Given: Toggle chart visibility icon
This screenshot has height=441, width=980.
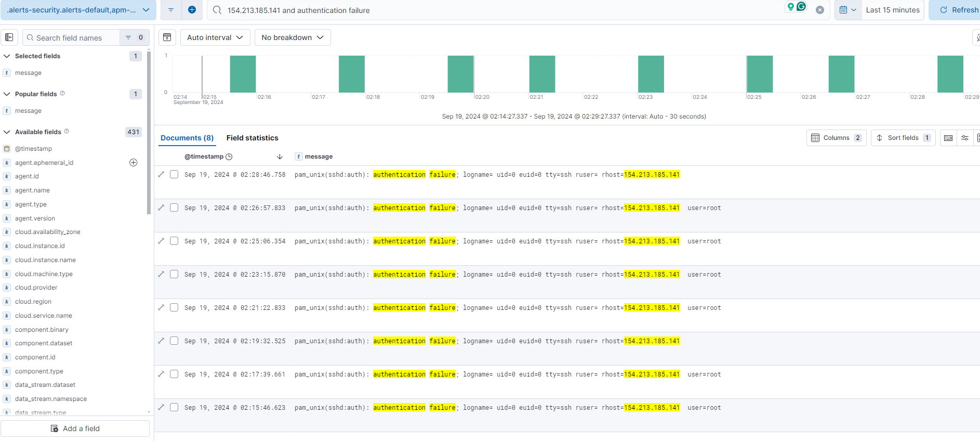Looking at the screenshot, I should (167, 37).
